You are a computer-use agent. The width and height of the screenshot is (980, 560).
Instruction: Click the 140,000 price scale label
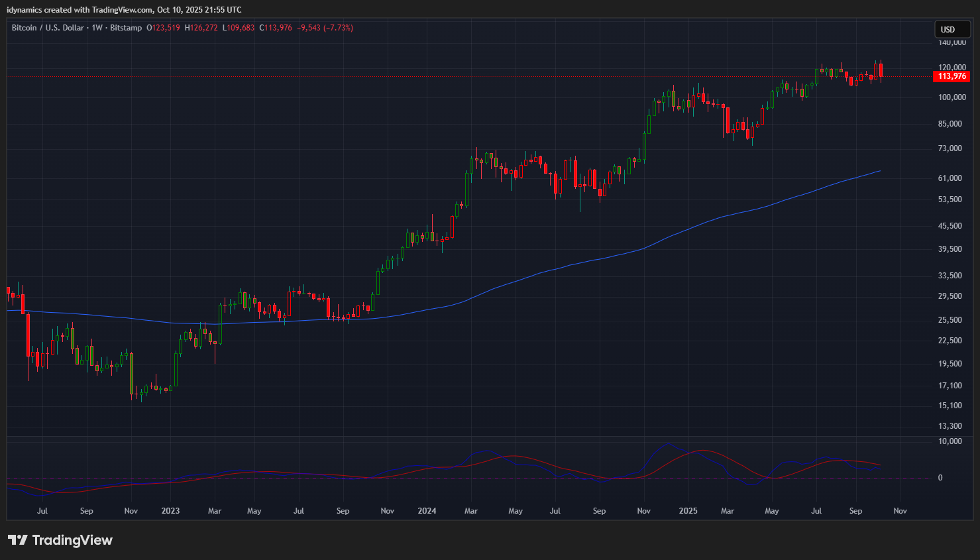(952, 42)
